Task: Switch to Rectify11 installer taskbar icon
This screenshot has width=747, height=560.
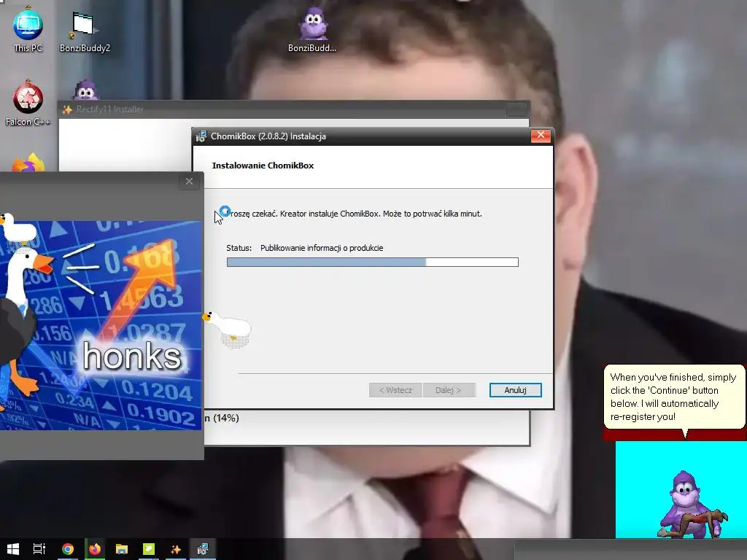Action: [x=176, y=549]
